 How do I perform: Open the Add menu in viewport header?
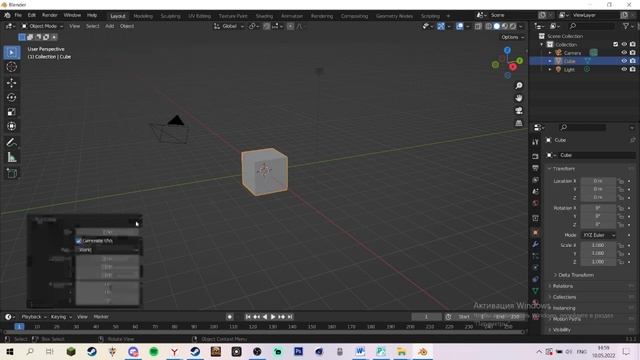109,26
